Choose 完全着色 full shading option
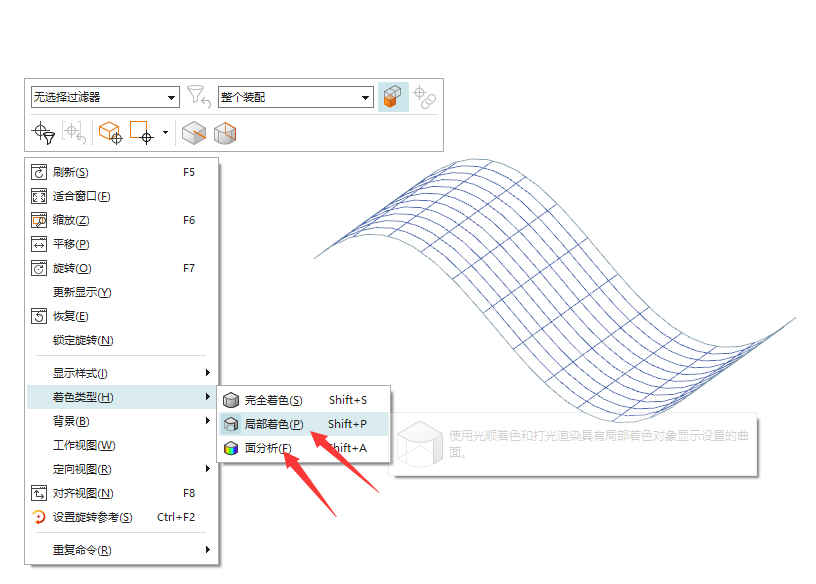Screen dimensions: 816x584 [x=273, y=400]
